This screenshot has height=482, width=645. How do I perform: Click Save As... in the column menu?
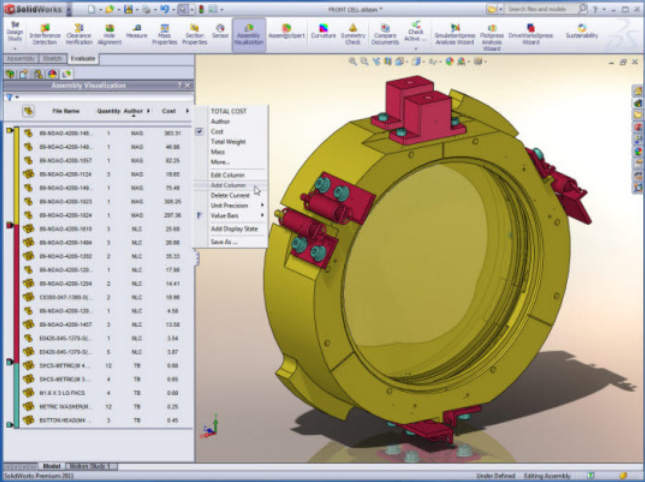(223, 242)
